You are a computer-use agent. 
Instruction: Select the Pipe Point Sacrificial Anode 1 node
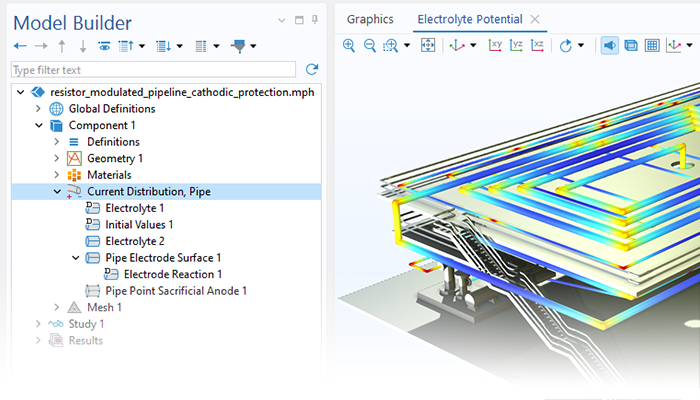(175, 291)
